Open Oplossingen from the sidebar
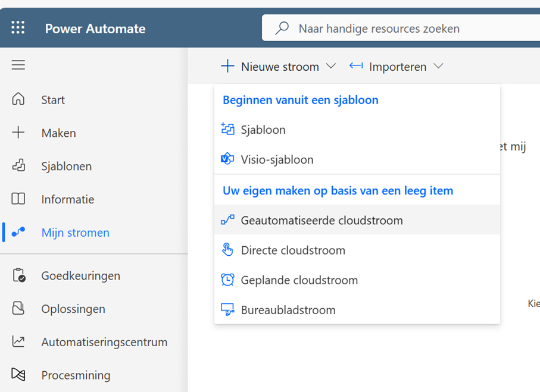Image resolution: width=540 pixels, height=392 pixels. point(18,309)
